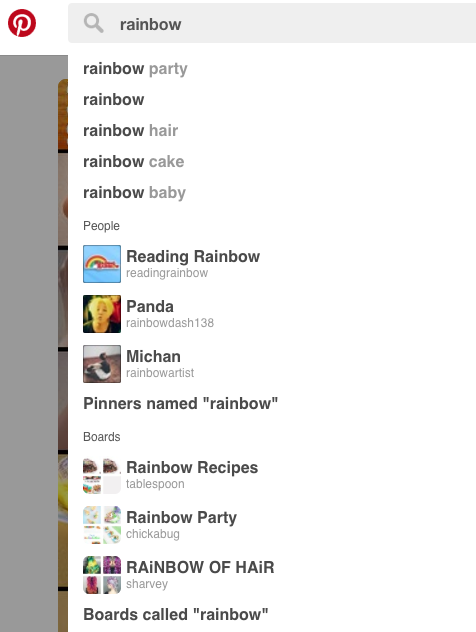Open Panda's yellow-haired profile picture

tap(102, 314)
